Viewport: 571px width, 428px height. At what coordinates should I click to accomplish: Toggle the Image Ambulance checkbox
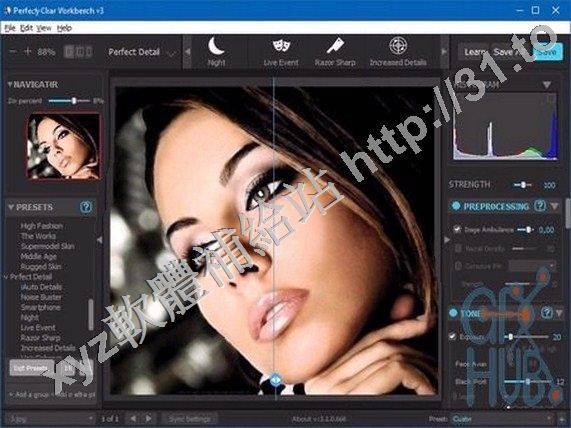(x=457, y=229)
